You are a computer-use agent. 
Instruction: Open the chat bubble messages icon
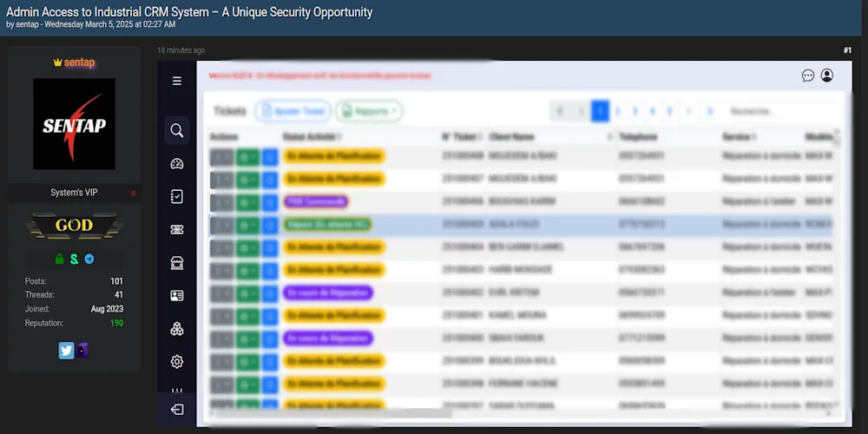(x=807, y=76)
